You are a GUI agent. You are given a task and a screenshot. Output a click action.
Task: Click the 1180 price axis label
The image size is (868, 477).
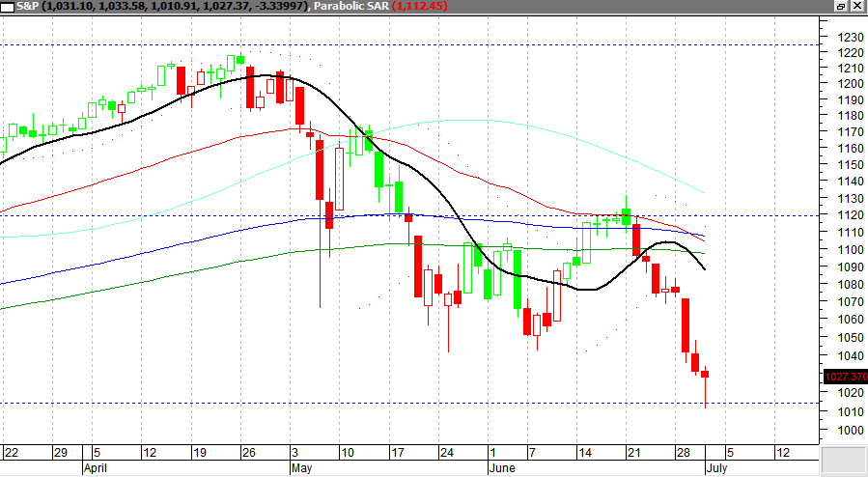(x=851, y=116)
